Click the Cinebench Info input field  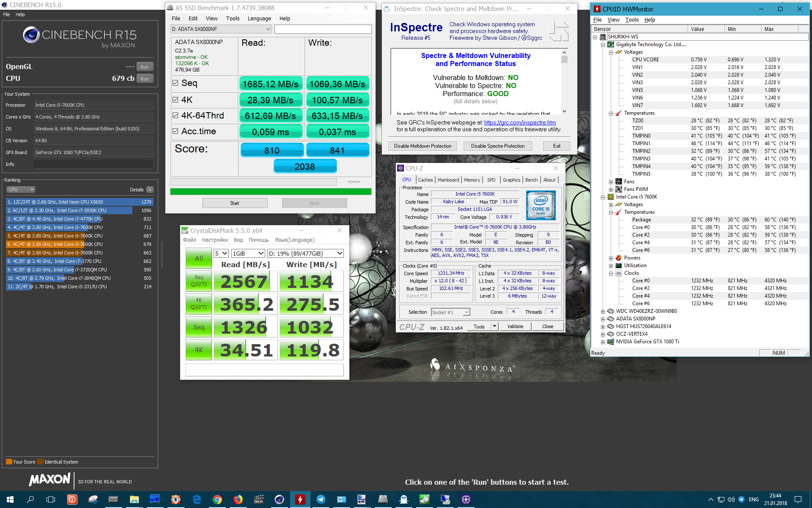[93, 164]
